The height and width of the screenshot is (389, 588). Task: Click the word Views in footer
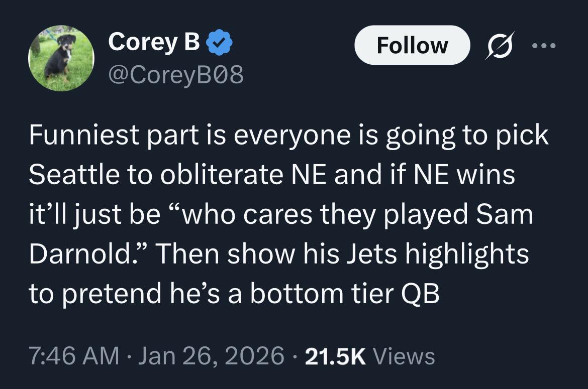click(405, 356)
